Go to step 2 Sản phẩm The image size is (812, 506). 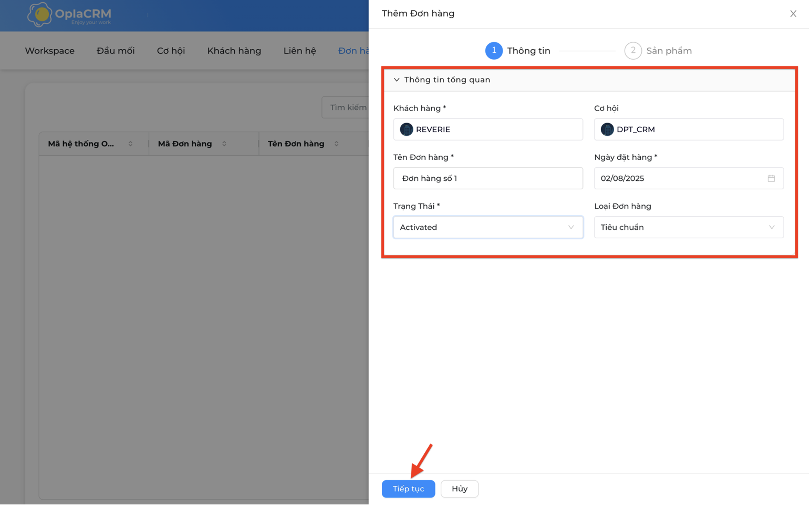click(658, 51)
